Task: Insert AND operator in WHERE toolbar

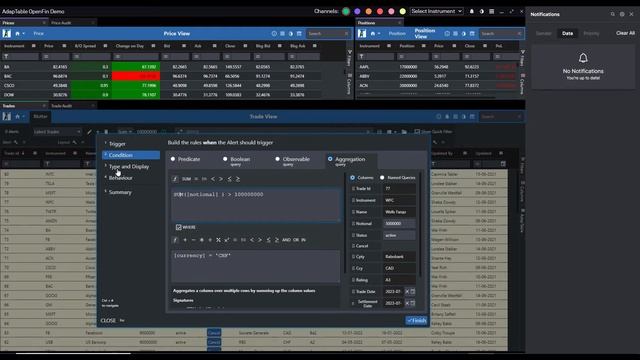Action: click(287, 240)
